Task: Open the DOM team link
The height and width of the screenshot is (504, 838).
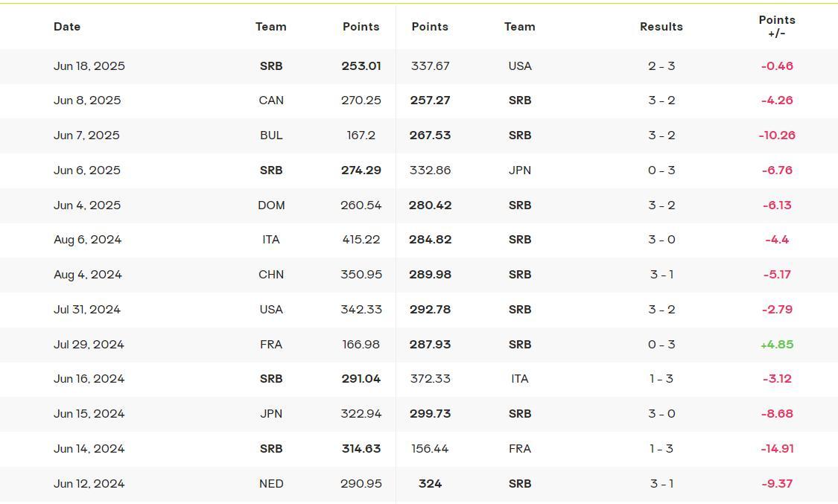Action: click(x=271, y=205)
